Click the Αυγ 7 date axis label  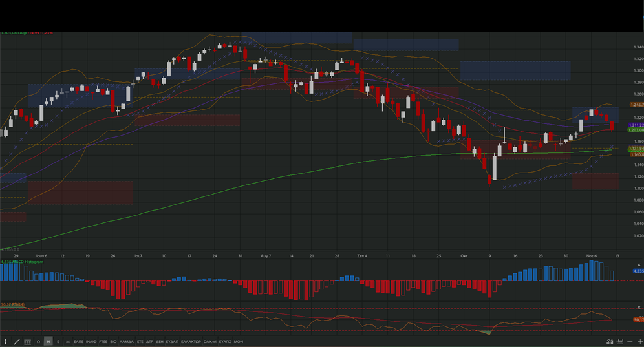(x=266, y=256)
